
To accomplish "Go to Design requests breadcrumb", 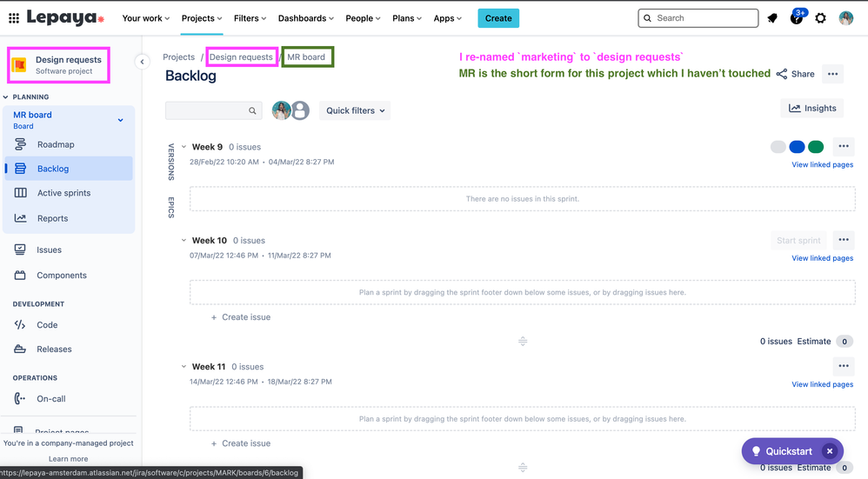I will pyautogui.click(x=241, y=57).
